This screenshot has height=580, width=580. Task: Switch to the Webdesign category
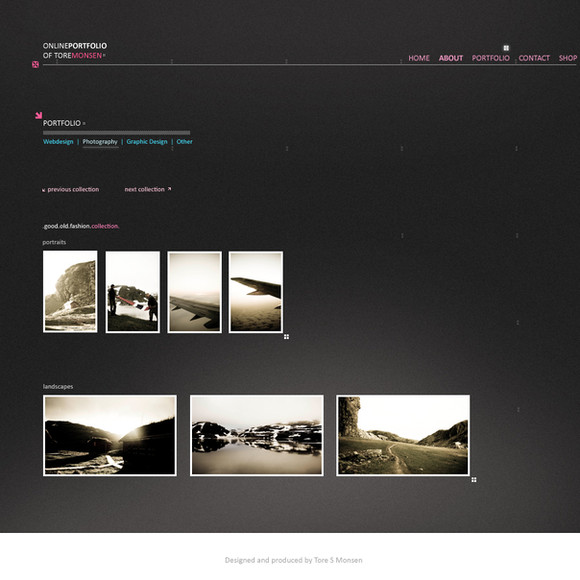(x=58, y=142)
